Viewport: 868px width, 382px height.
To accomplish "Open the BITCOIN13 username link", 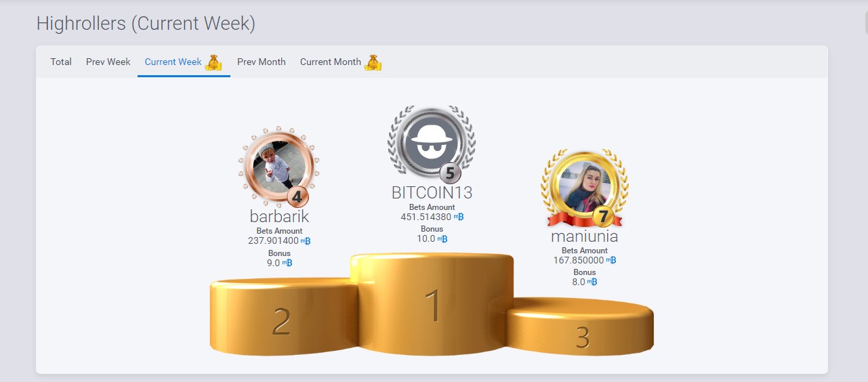I will pos(432,193).
